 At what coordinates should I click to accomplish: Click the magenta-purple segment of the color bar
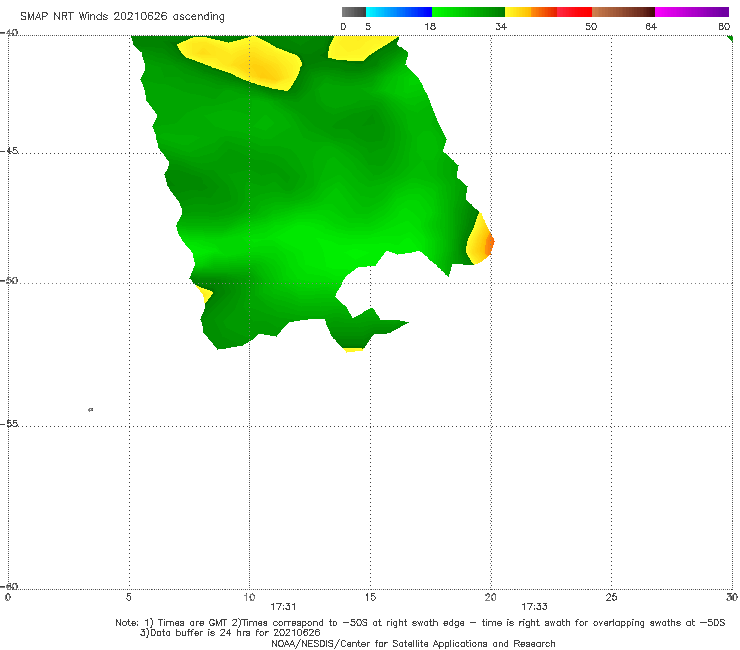692,12
